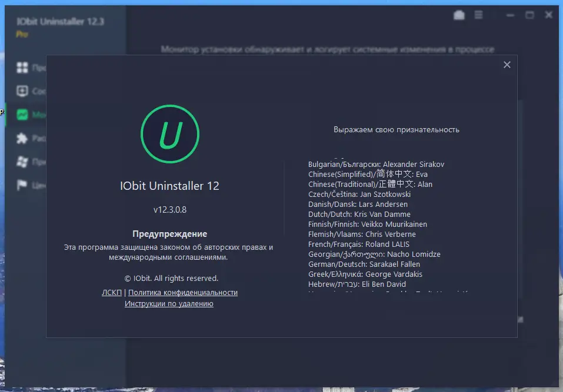The width and height of the screenshot is (563, 392).
Task: Select the Danish Lars Andersen credit line
Action: click(358, 205)
